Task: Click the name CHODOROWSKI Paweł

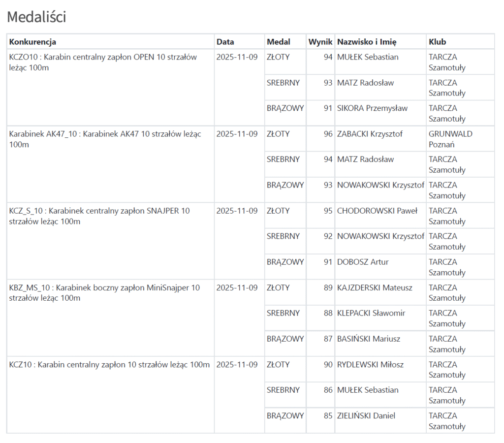Action: 377,211
